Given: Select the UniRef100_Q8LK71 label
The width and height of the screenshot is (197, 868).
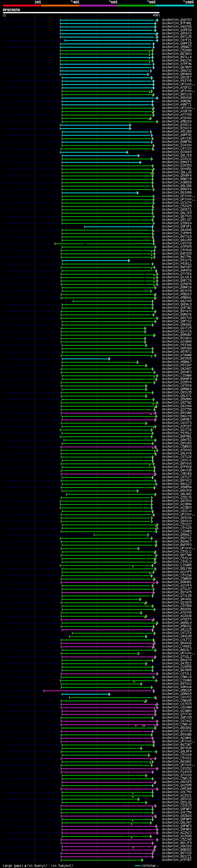Looking at the screenshot, I should coord(177,396).
